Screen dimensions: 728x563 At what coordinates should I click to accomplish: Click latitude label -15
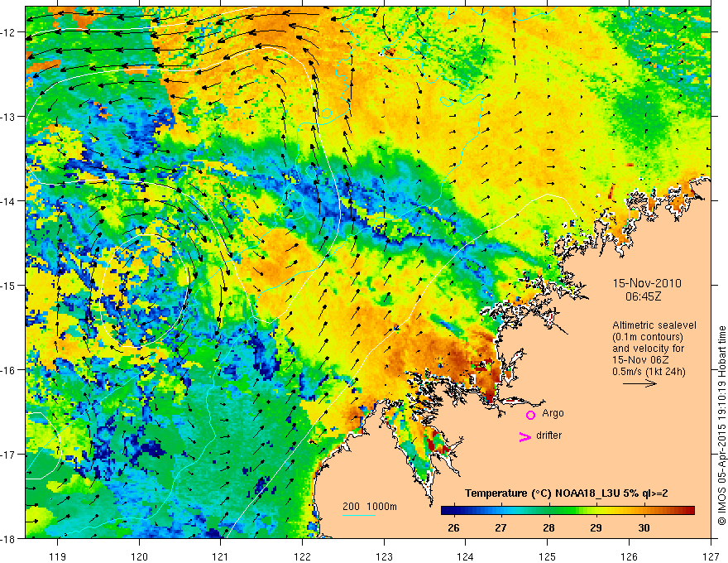click(x=10, y=285)
